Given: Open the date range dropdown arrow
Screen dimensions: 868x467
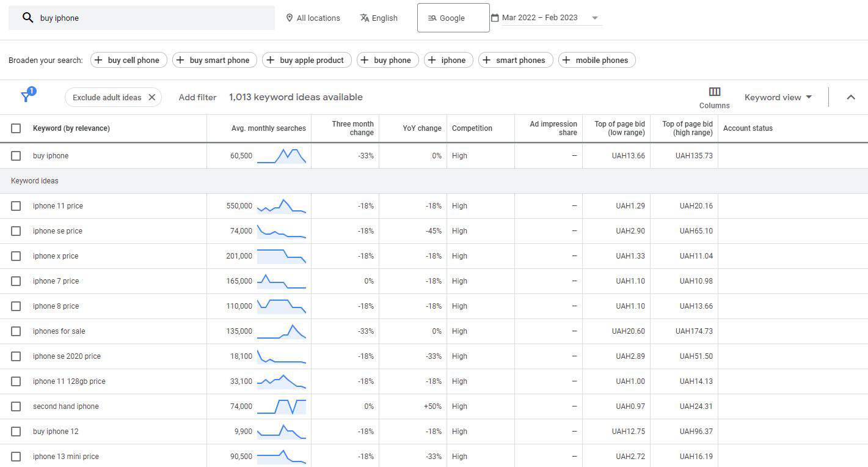Looking at the screenshot, I should [595, 18].
